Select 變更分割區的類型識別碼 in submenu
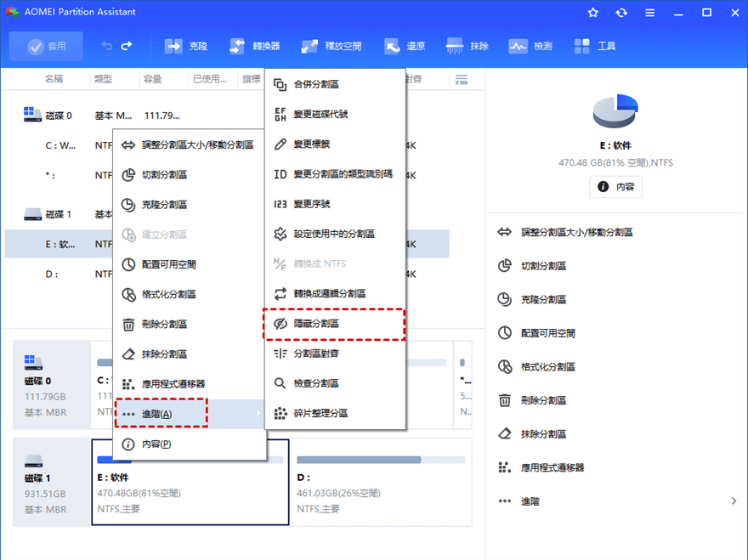This screenshot has height=560, width=748. click(x=335, y=174)
